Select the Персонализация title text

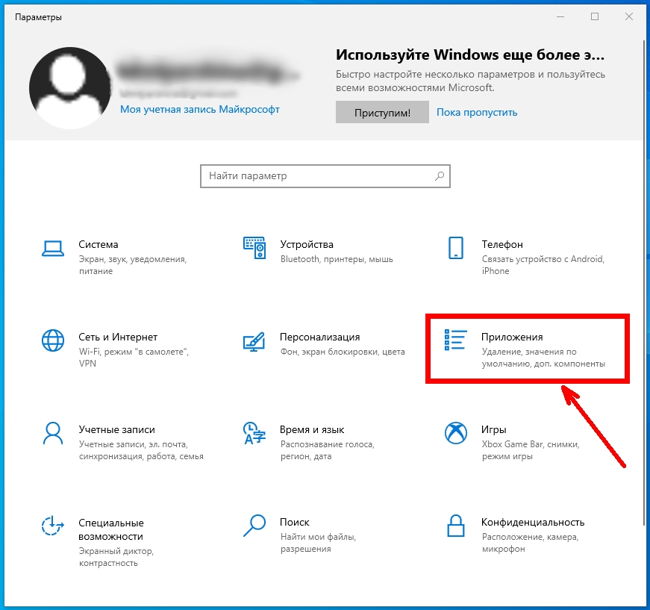coord(320,337)
